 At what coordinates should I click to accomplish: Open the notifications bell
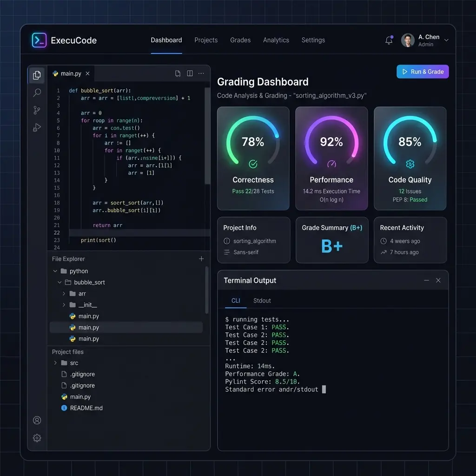tap(389, 40)
